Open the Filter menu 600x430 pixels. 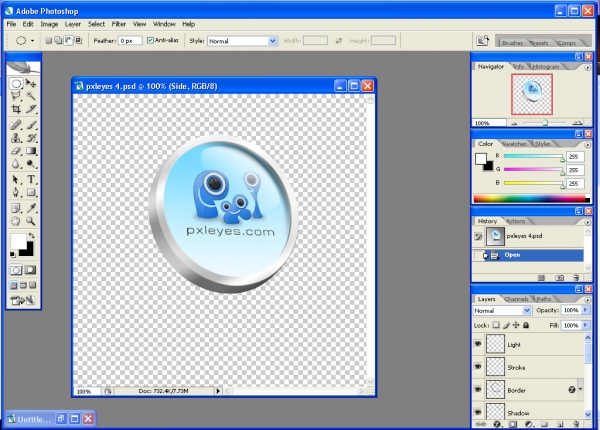pyautogui.click(x=119, y=24)
